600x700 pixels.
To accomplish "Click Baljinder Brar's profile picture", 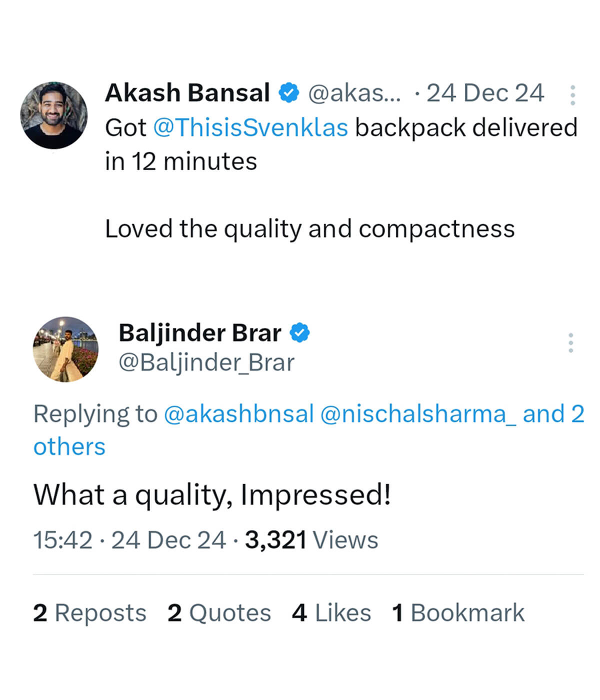I will [x=65, y=349].
